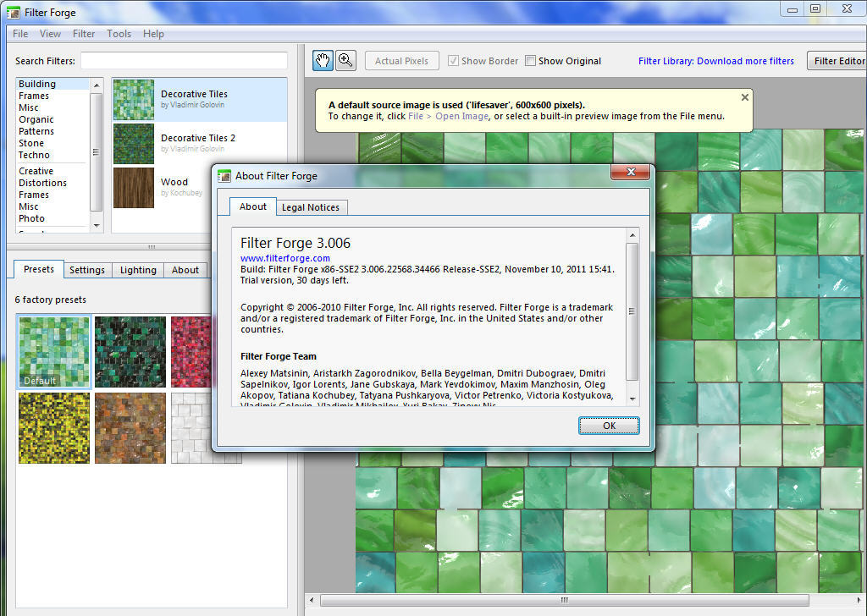The height and width of the screenshot is (616, 867).
Task: Toggle the Show Border checkbox
Action: 454,61
